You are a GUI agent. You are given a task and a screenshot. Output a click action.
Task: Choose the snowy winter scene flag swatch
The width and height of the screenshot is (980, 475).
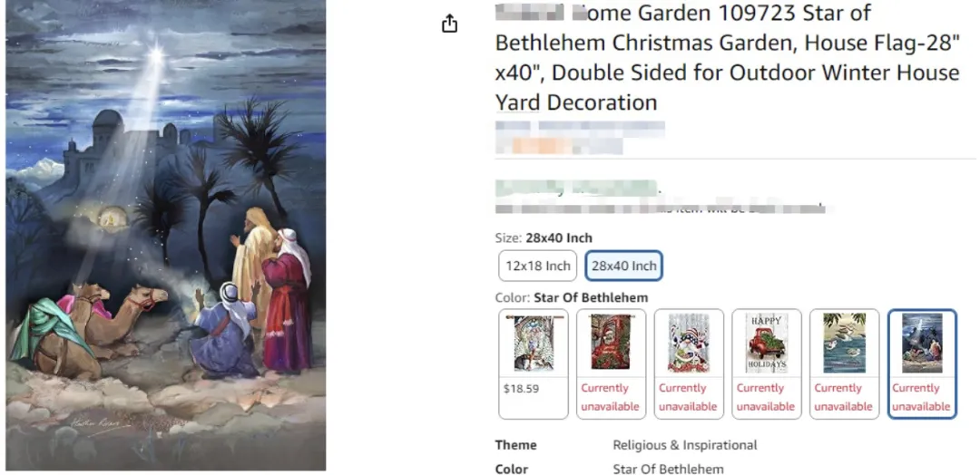(x=534, y=364)
